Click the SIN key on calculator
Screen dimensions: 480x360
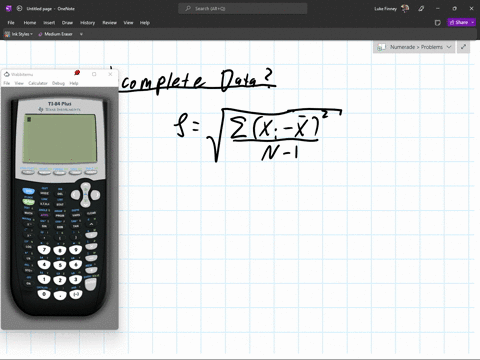[44, 226]
